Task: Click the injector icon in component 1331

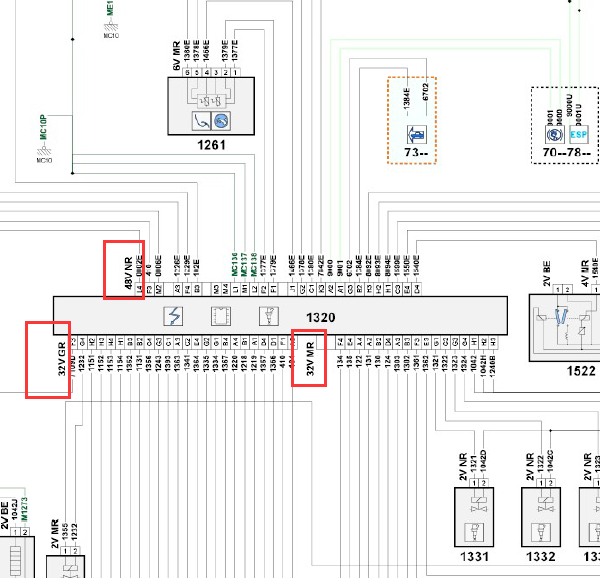Action: pos(474,532)
